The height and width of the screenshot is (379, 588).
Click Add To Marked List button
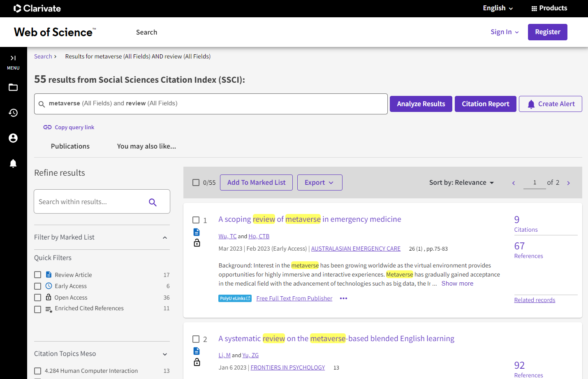click(x=257, y=182)
